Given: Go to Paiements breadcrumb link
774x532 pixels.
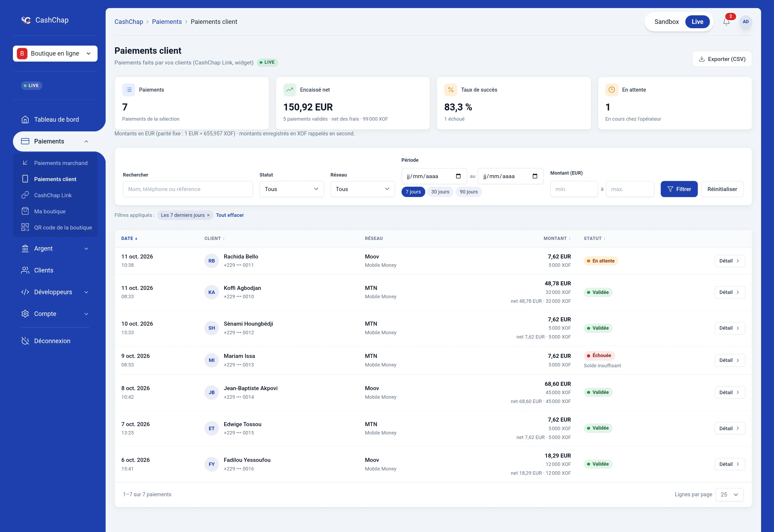Looking at the screenshot, I should click(x=167, y=22).
